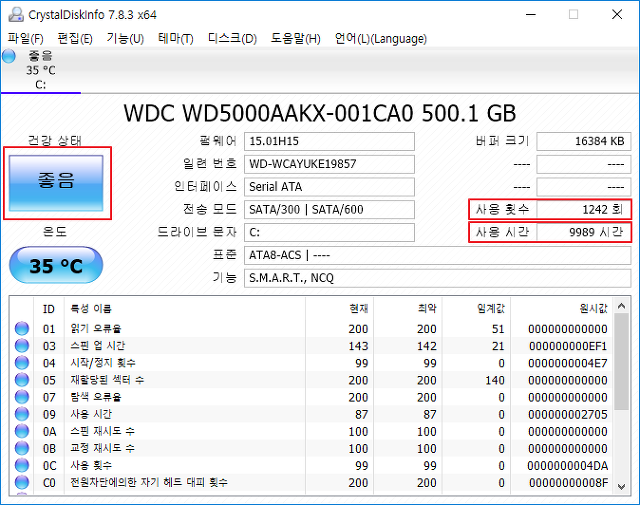Minimize the CrystalDiskInfo window

531,15
